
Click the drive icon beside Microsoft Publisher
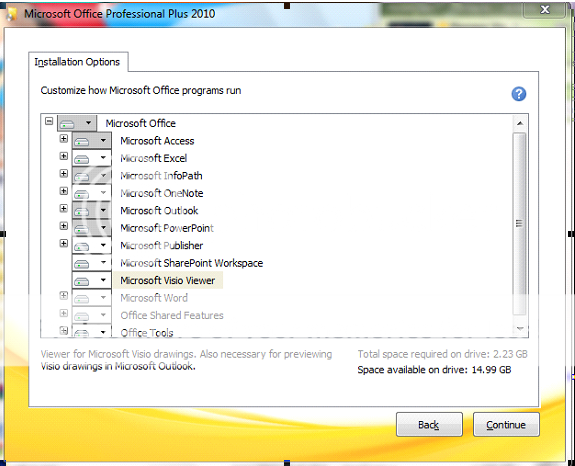[x=81, y=246]
